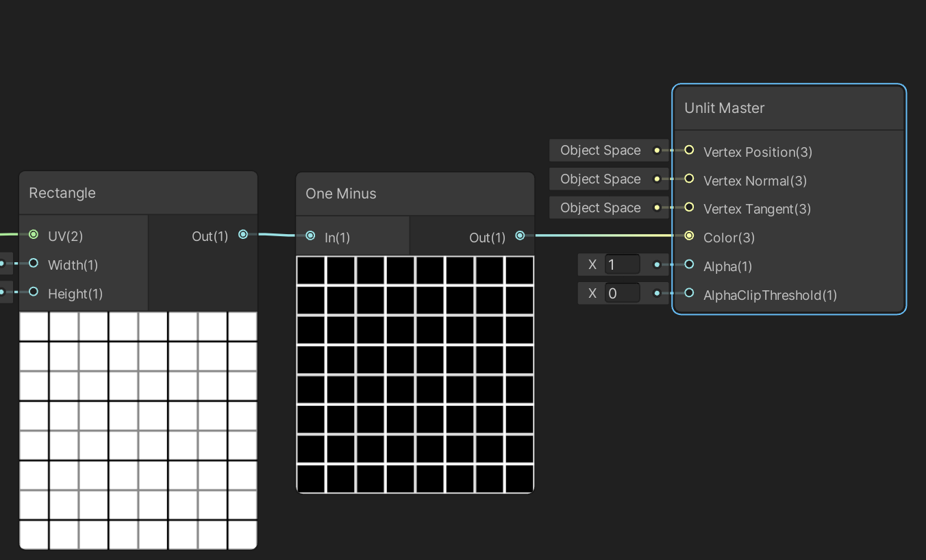This screenshot has height=560, width=926.
Task: Click the Color(3) port label text
Action: pos(729,238)
